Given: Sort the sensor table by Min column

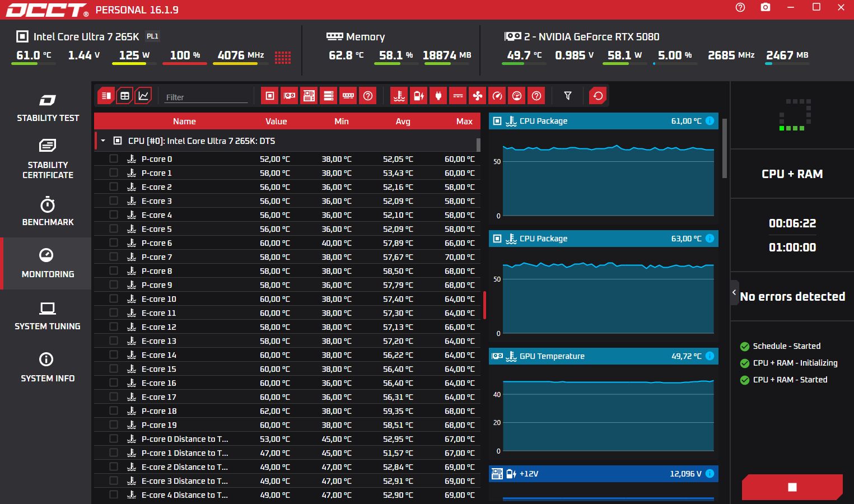Looking at the screenshot, I should point(342,122).
